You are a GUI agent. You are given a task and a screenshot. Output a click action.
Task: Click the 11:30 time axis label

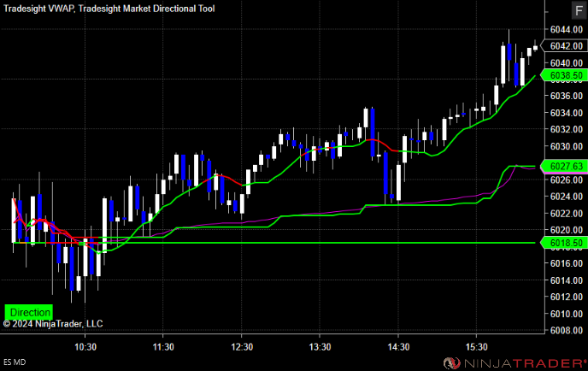point(163,347)
